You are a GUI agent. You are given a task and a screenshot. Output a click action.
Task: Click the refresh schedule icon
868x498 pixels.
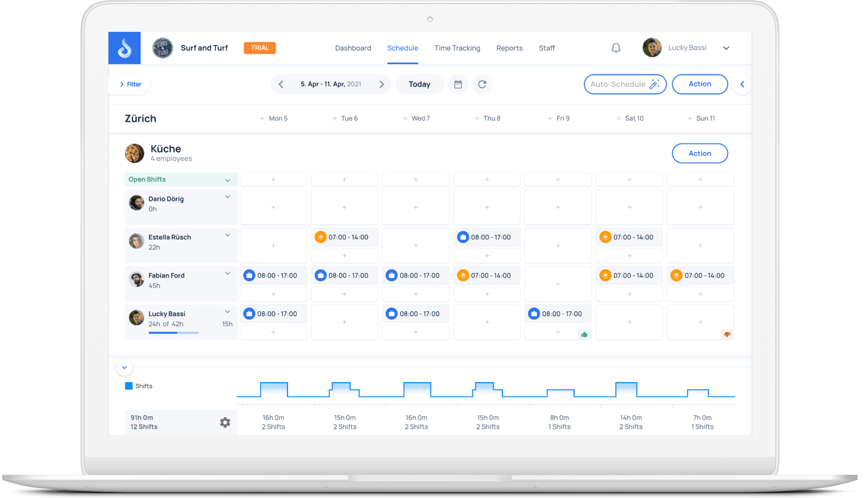click(x=482, y=84)
